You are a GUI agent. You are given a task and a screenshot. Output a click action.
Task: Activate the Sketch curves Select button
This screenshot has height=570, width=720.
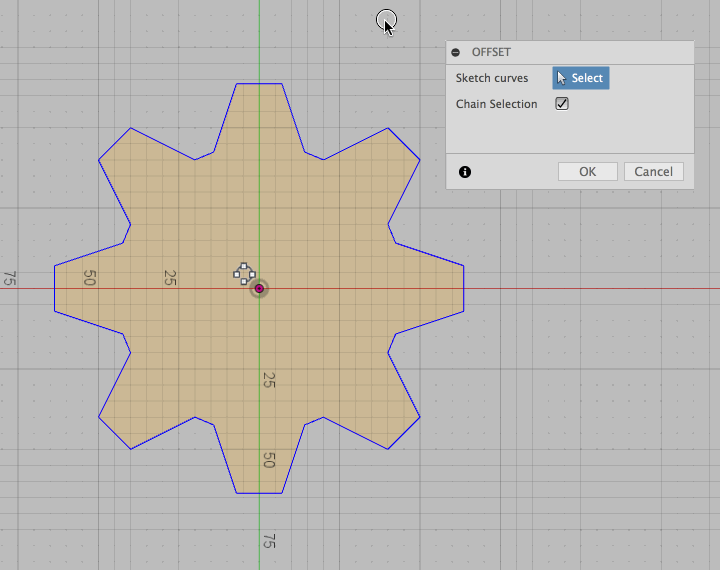coord(580,78)
